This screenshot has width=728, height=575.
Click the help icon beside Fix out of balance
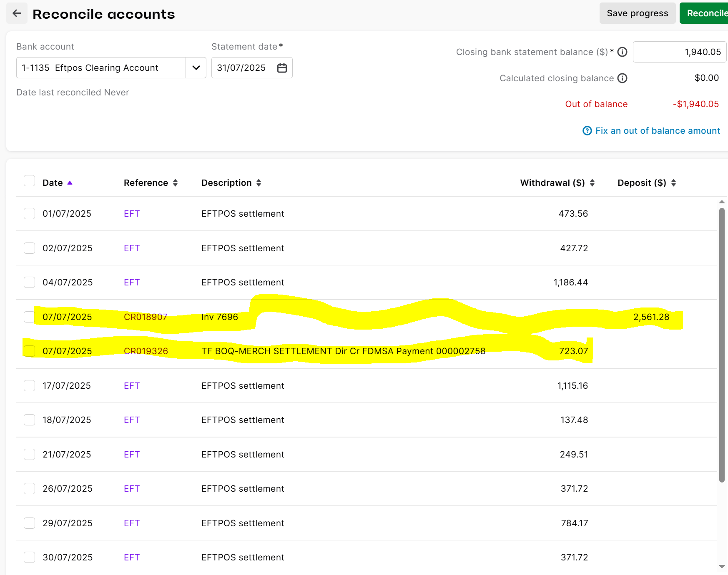click(x=587, y=131)
